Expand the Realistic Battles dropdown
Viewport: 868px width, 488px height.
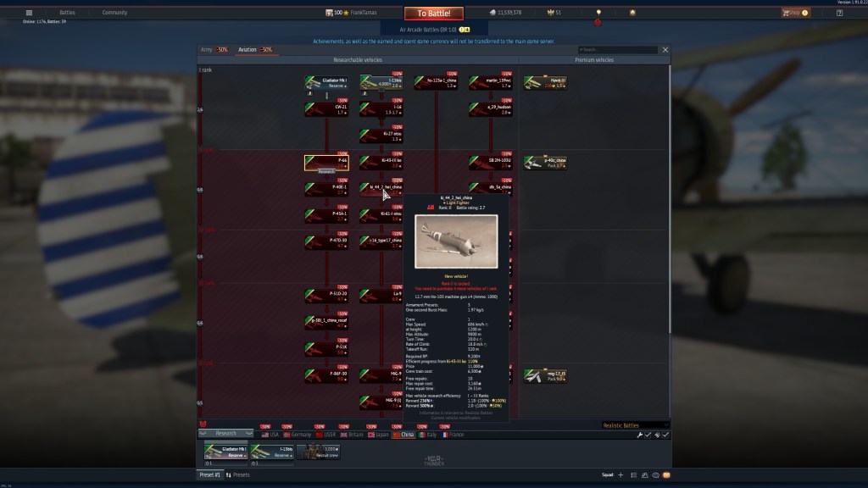[636, 425]
